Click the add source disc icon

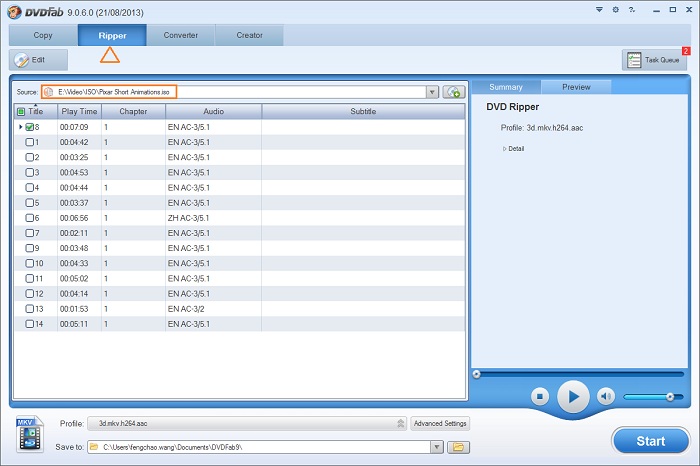point(454,92)
